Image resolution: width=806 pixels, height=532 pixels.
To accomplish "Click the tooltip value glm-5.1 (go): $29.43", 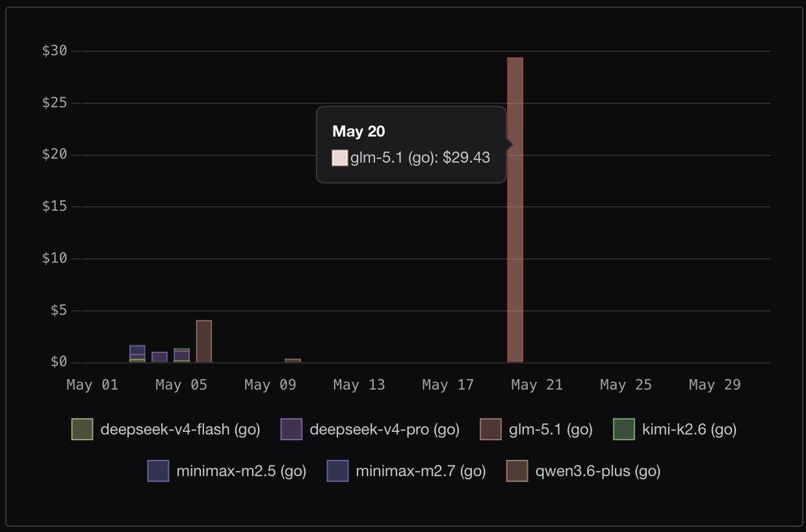I will 420,158.
